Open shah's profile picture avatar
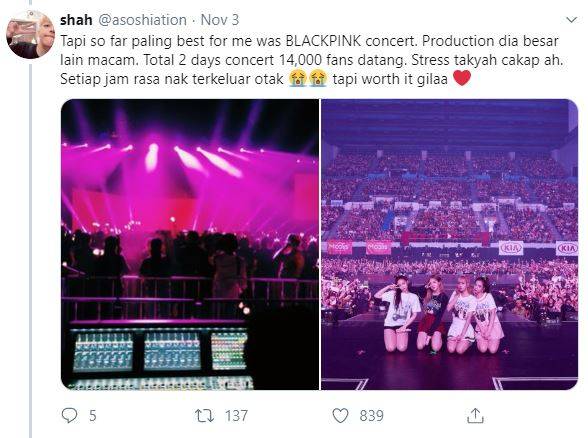Screen dimensions: 588x438 point(30,34)
